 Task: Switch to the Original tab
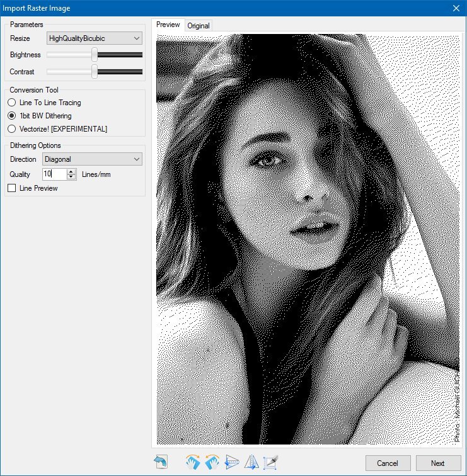pos(199,26)
